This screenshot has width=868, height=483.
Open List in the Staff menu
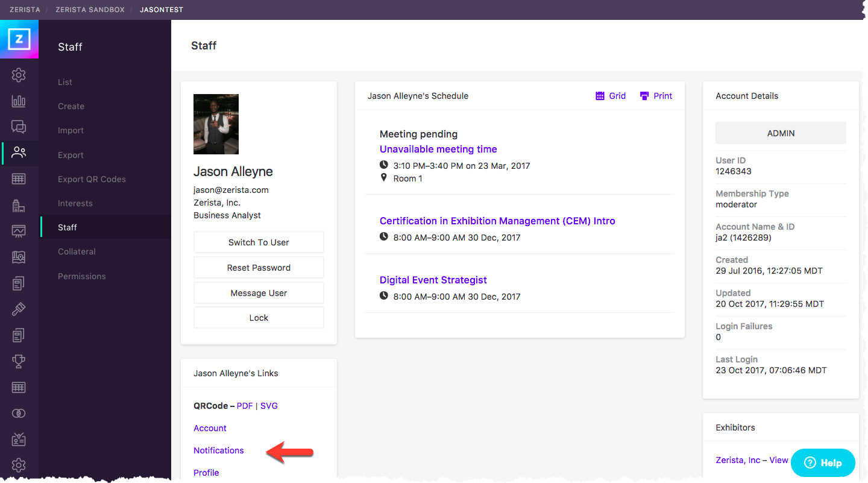coord(65,82)
